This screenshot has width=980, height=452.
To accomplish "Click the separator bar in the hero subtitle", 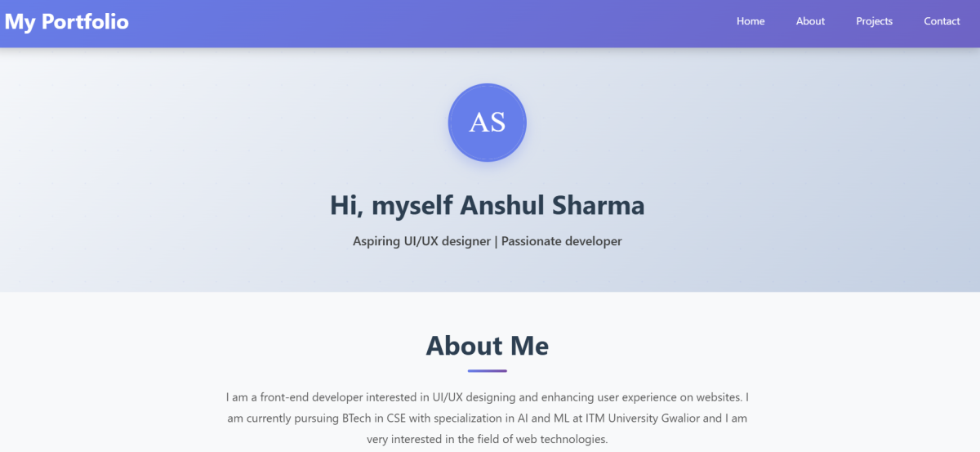I will pos(495,241).
